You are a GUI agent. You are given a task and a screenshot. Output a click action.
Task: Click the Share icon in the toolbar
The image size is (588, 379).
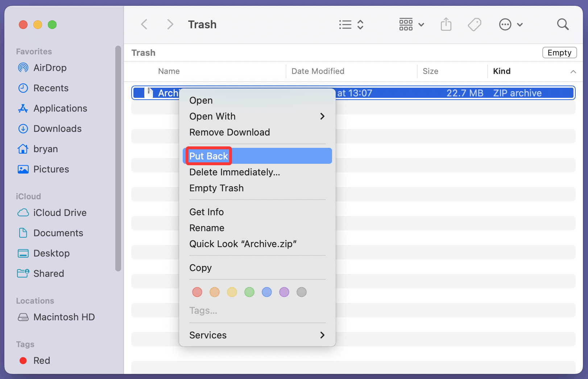[446, 24]
